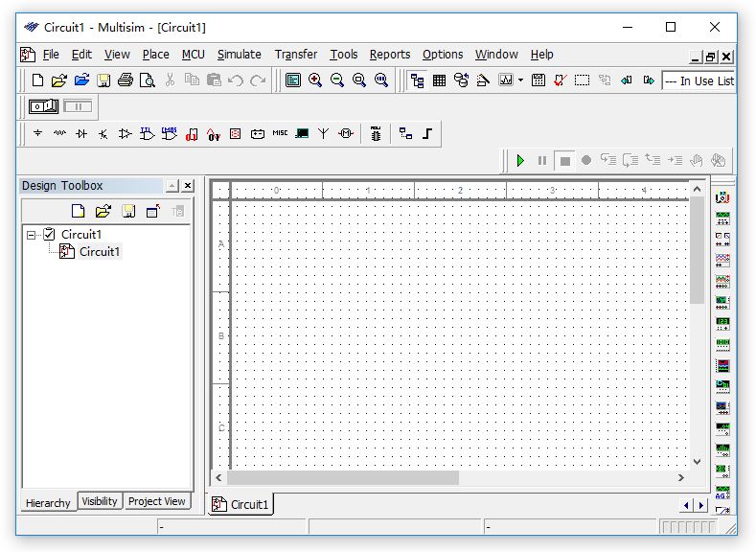This screenshot has width=756, height=552.
Task: Place Basic resistor component icon
Action: tap(59, 133)
